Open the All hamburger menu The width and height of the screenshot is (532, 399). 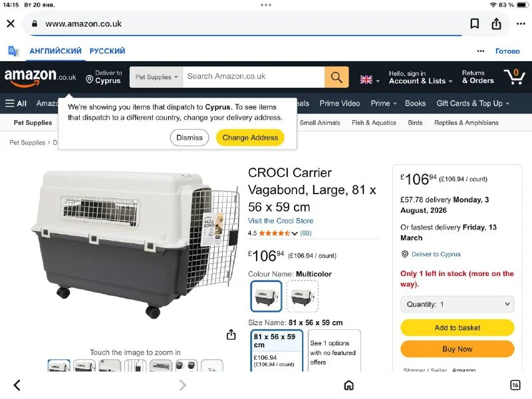tap(15, 104)
